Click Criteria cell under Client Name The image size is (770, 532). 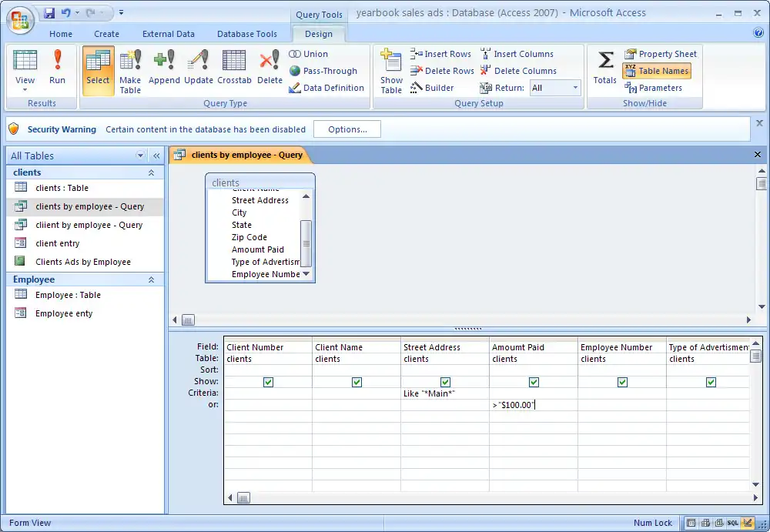(x=356, y=393)
